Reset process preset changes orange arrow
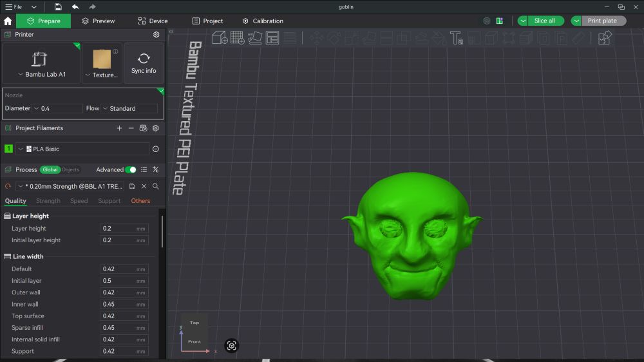The height and width of the screenshot is (362, 644). (8, 187)
